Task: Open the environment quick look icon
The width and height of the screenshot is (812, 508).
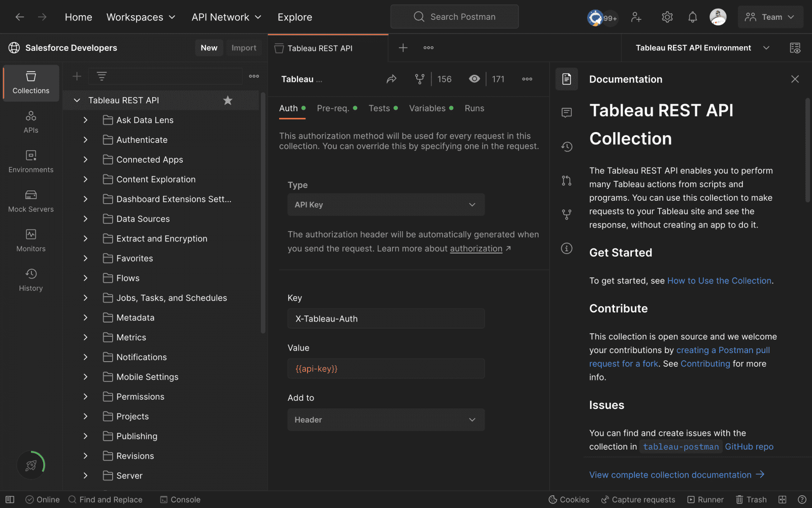Action: (x=795, y=48)
